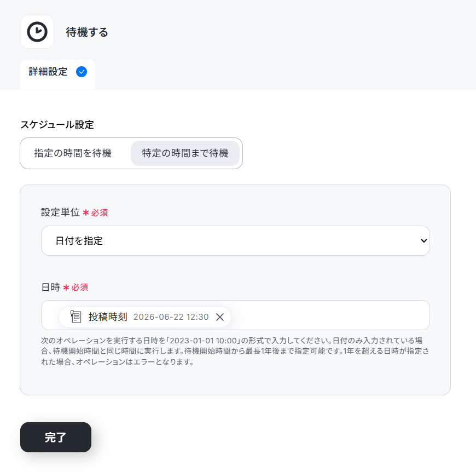
Task: Click the red asterisk next to 日時
Action: pos(66,287)
